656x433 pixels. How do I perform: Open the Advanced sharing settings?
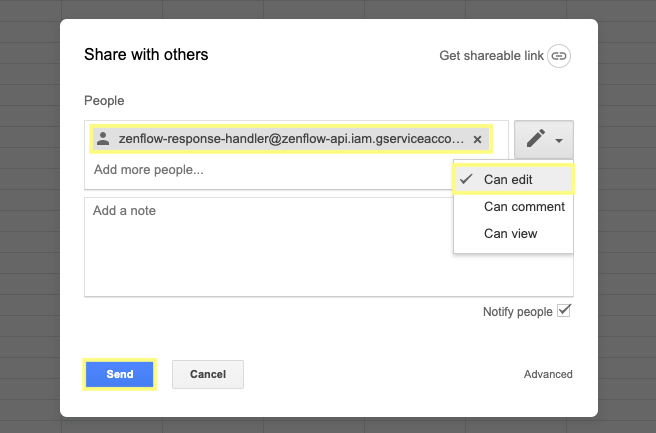(548, 375)
